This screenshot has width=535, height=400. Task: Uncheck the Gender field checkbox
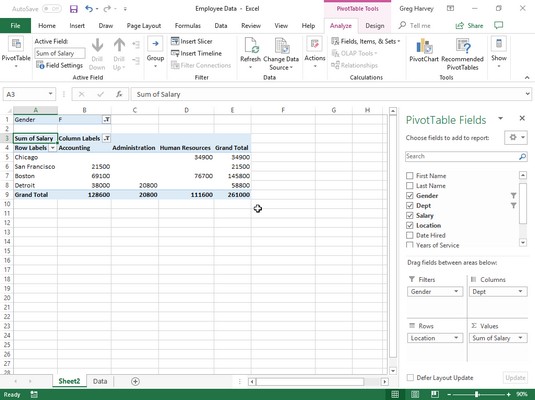(410, 196)
